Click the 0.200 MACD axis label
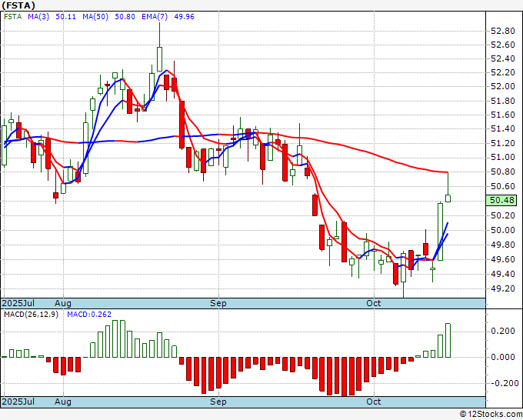Image resolution: width=523 pixels, height=420 pixels. (503, 331)
